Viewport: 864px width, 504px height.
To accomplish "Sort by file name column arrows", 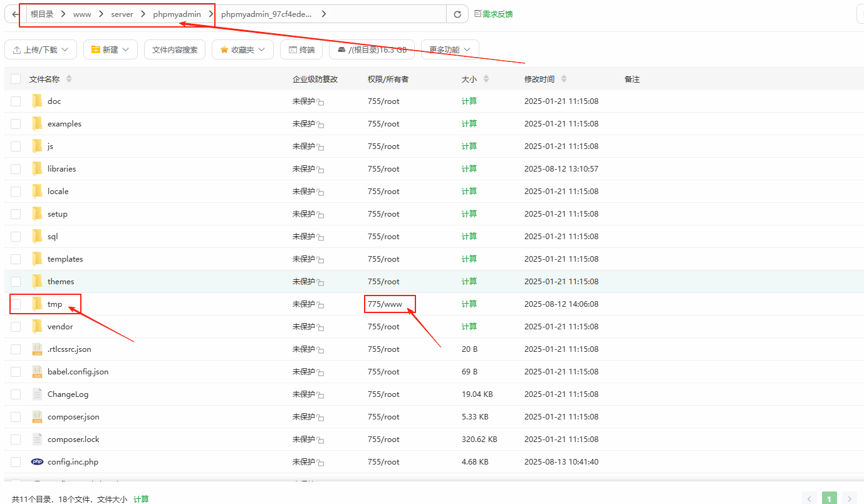I will (69, 79).
